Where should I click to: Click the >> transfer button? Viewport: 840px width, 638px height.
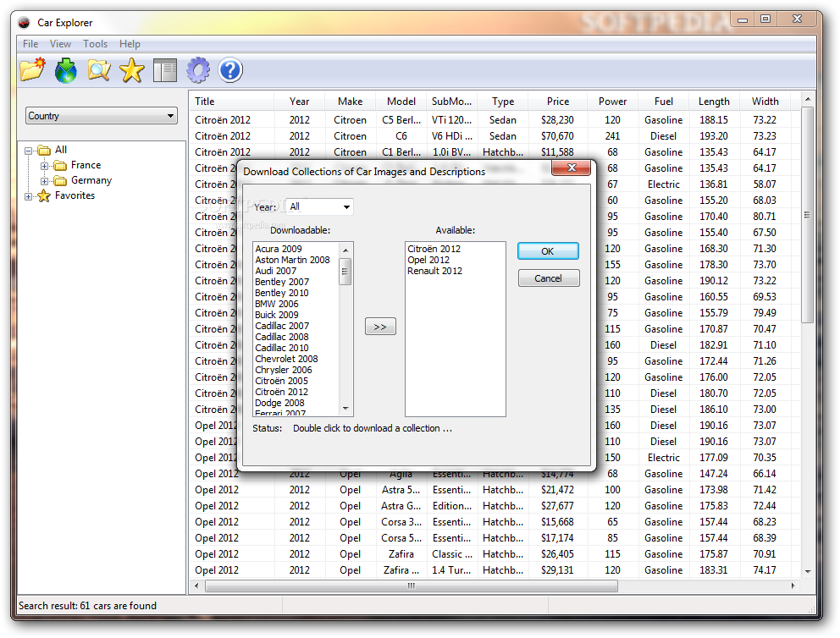[x=380, y=327]
